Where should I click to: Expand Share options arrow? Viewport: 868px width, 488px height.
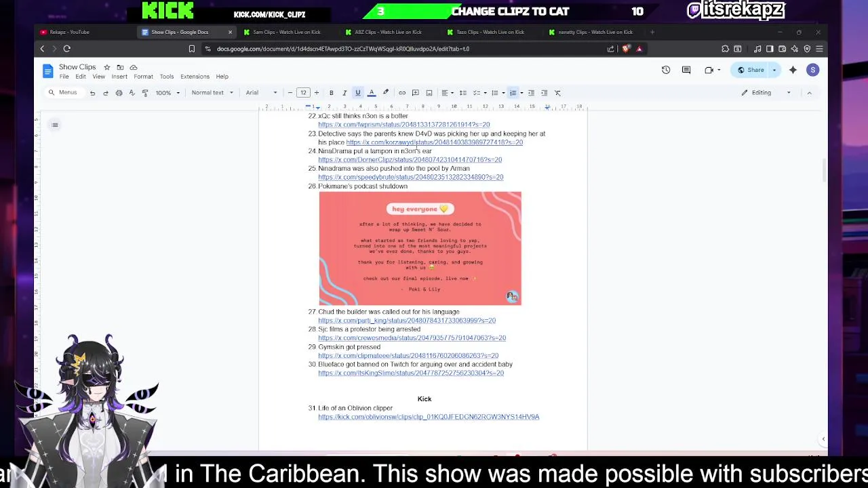point(774,70)
